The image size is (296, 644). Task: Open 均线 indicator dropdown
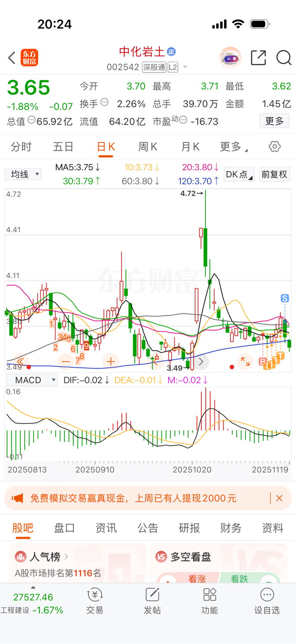23,174
